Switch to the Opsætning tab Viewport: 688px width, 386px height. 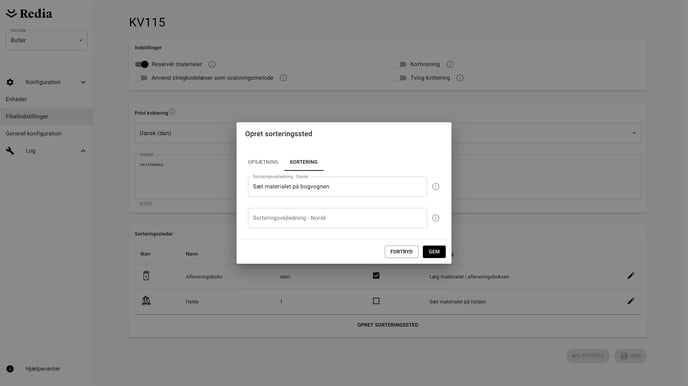(263, 162)
